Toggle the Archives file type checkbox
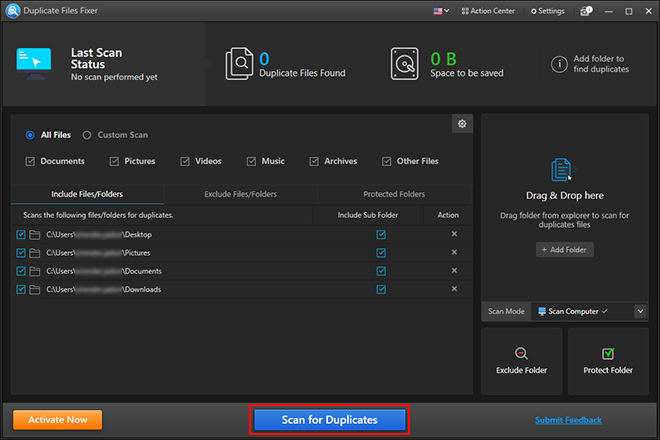This screenshot has height=440, width=660. pos(314,161)
